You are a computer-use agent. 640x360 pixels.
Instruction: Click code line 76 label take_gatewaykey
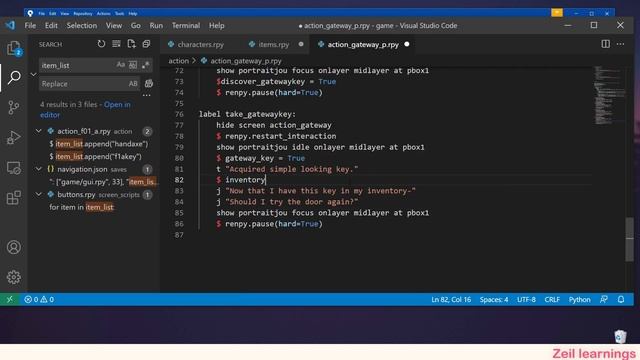coord(247,114)
